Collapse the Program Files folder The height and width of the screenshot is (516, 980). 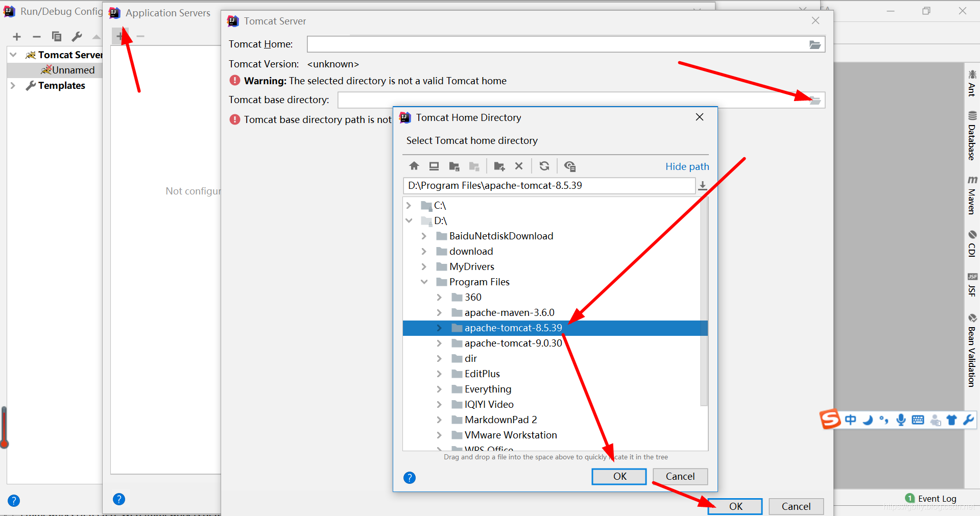pyautogui.click(x=424, y=282)
